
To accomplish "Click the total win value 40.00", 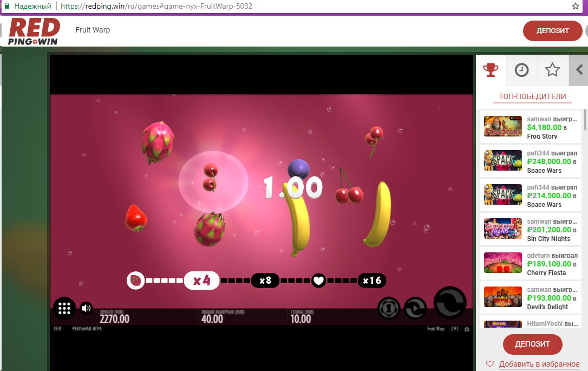I will 212,319.
